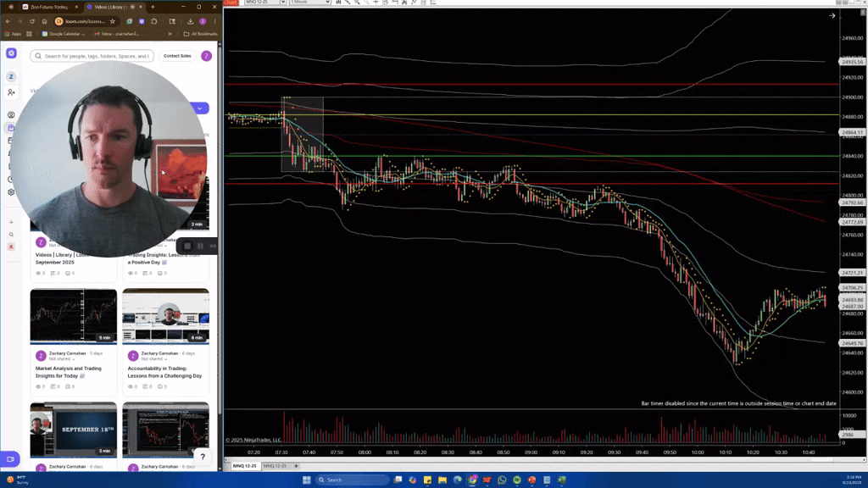Expand the blue dropdown chevron button in Loom

(200, 108)
